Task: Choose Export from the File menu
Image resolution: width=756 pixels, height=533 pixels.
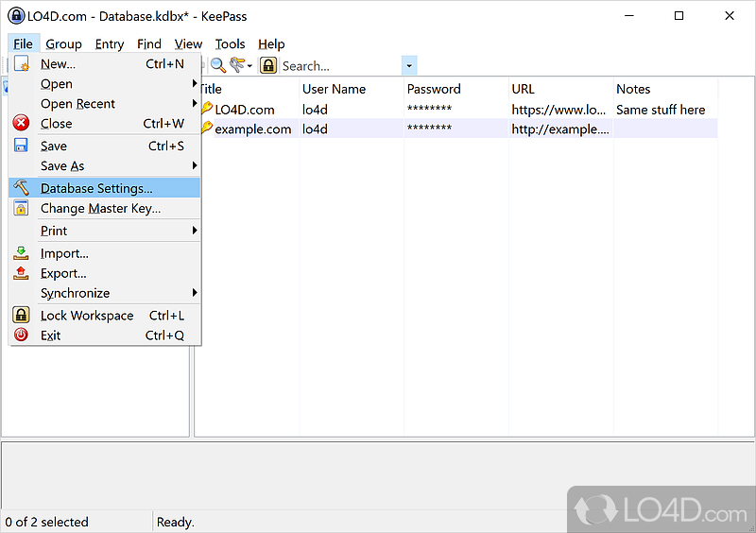Action: (64, 273)
